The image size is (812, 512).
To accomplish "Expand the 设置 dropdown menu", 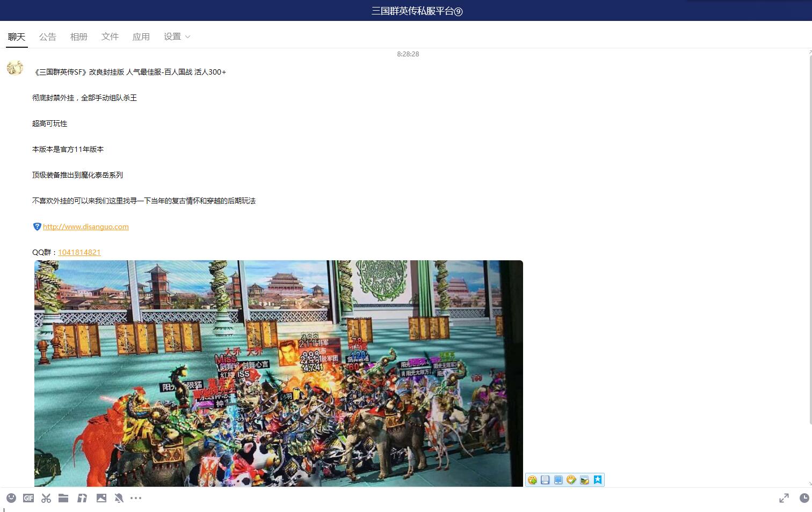I will pyautogui.click(x=177, y=36).
